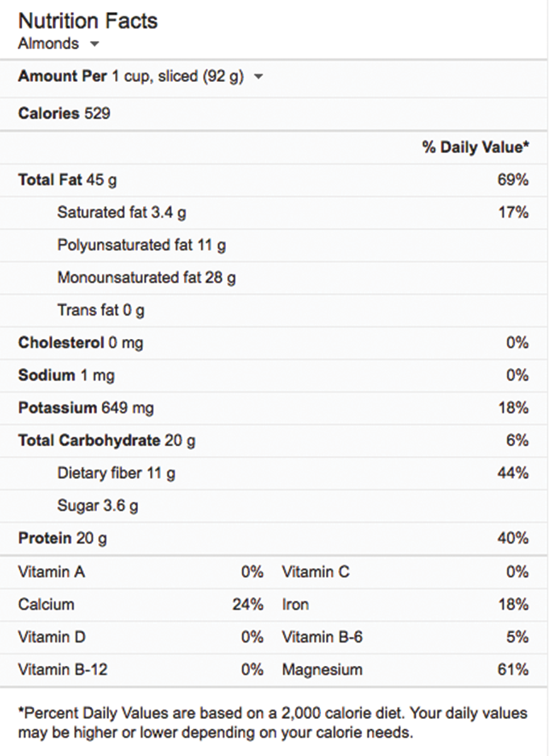Click the Trans fat 0 g entry
The width and height of the screenshot is (549, 756).
[x=101, y=310]
